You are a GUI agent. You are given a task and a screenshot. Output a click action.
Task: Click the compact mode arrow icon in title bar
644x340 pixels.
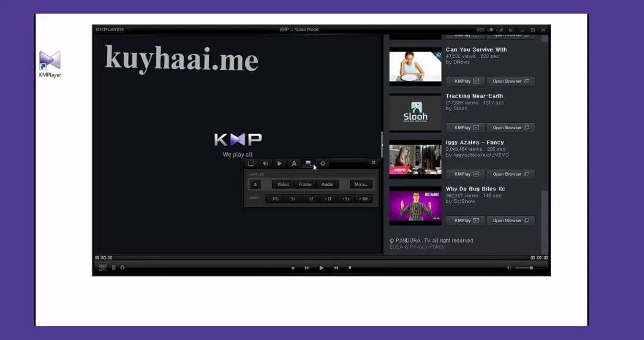[x=511, y=29]
